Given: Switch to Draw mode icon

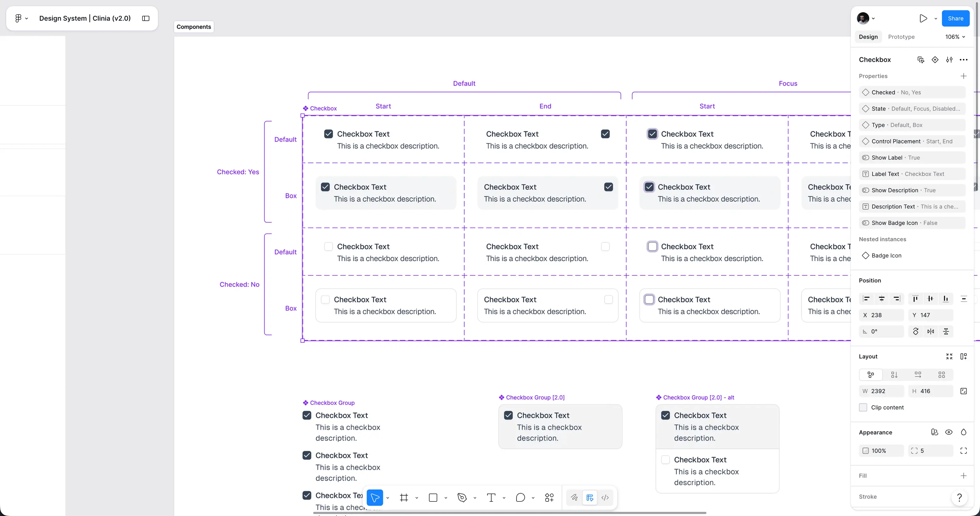Looking at the screenshot, I should coord(574,498).
